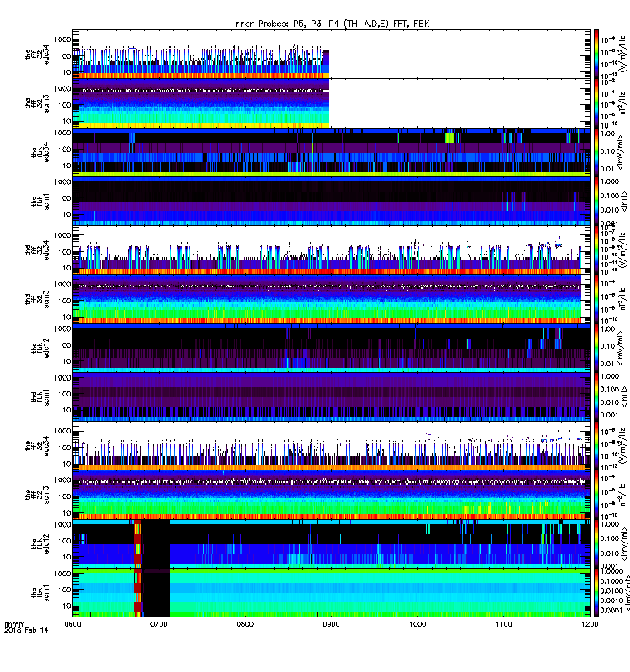Select the 'the fbk edc12' panel label
Viewport: 630px width, 672px height.
pyautogui.click(x=40, y=543)
